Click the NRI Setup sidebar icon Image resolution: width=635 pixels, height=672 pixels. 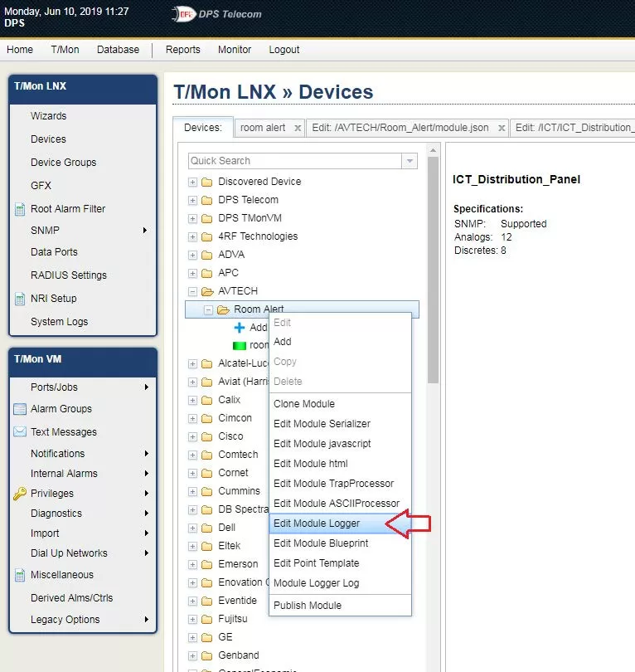click(x=20, y=299)
